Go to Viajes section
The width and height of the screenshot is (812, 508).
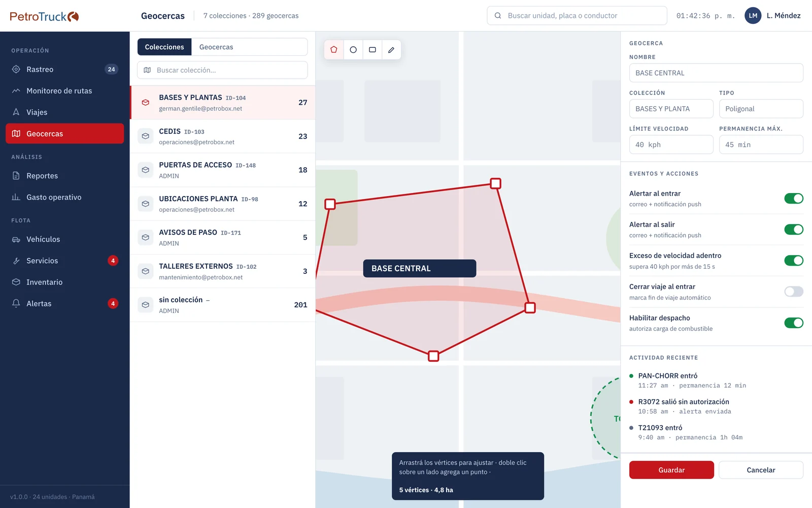click(65, 112)
